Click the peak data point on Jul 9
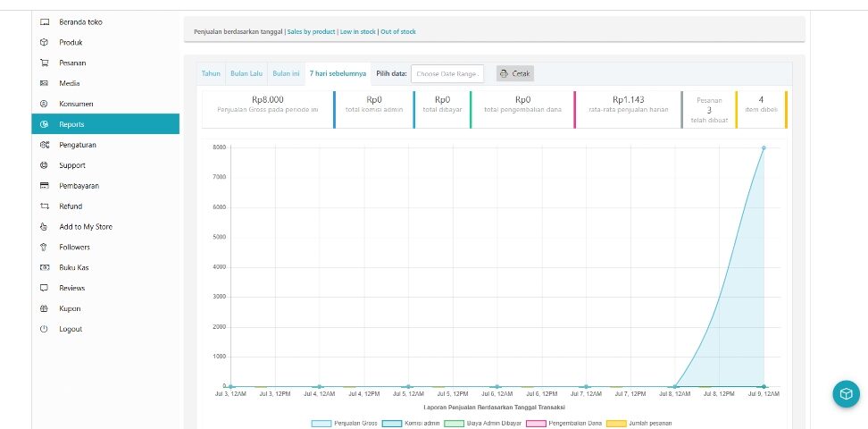The image size is (868, 429). pos(764,147)
